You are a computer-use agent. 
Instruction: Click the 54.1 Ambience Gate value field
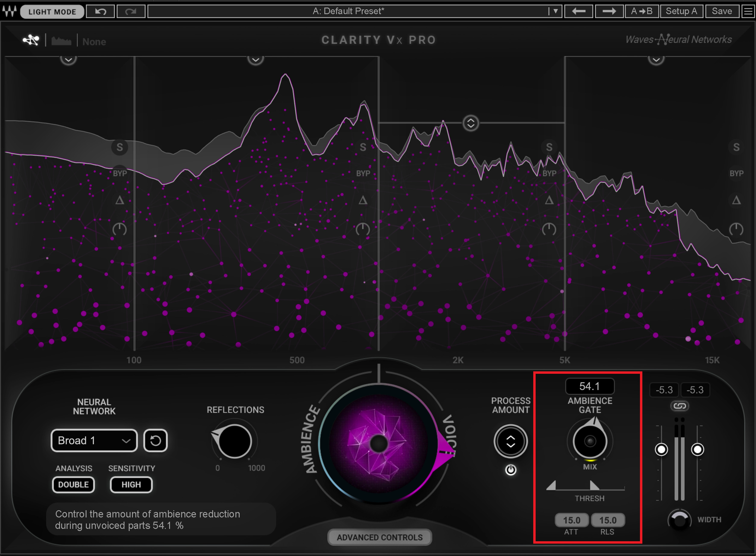click(x=590, y=386)
